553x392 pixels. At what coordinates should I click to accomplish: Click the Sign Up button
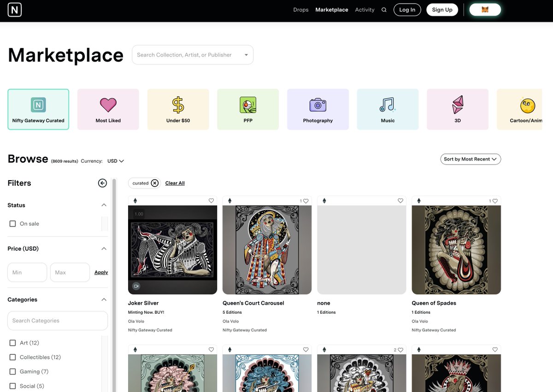(442, 10)
